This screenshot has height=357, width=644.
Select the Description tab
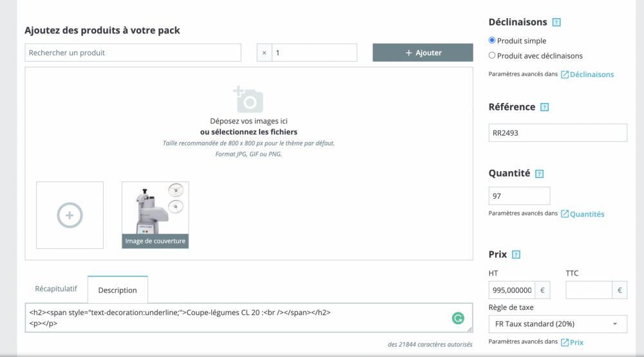tap(117, 290)
